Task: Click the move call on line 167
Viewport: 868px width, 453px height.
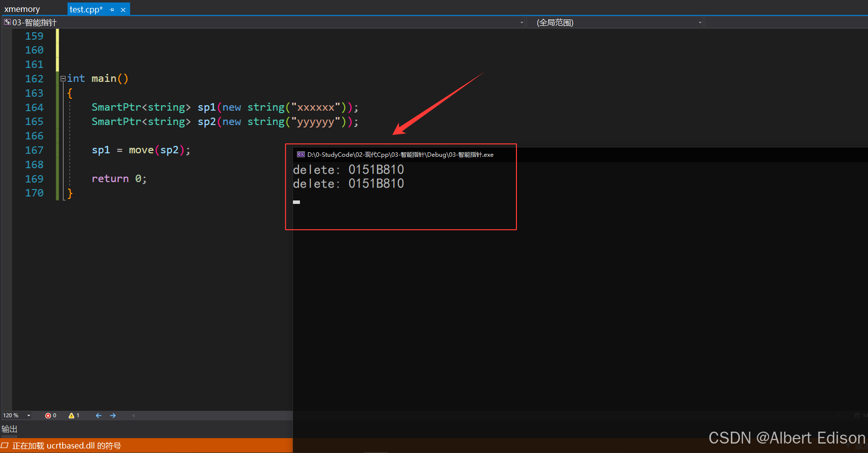Action: point(141,150)
